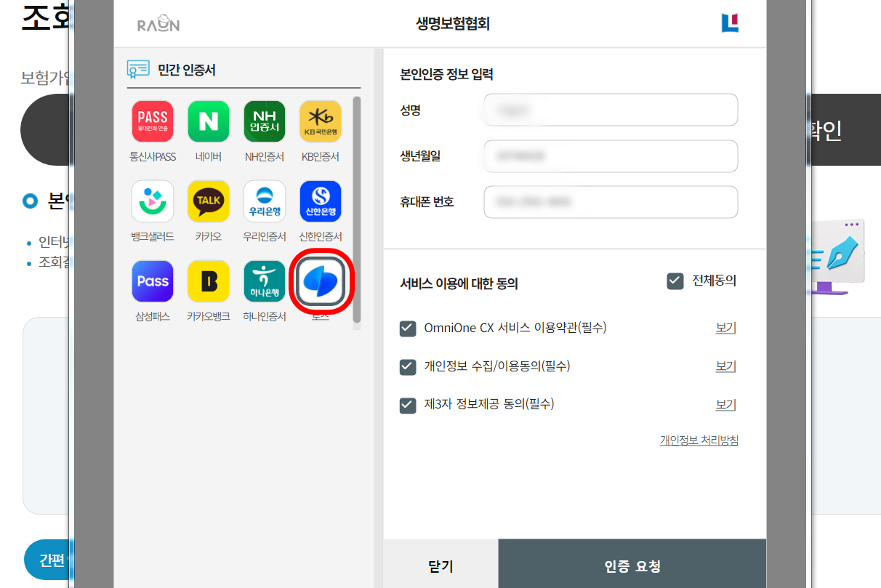881x588 pixels.
Task: Click the 서비스 이용에 대한 동의 heading
Action: (x=459, y=283)
